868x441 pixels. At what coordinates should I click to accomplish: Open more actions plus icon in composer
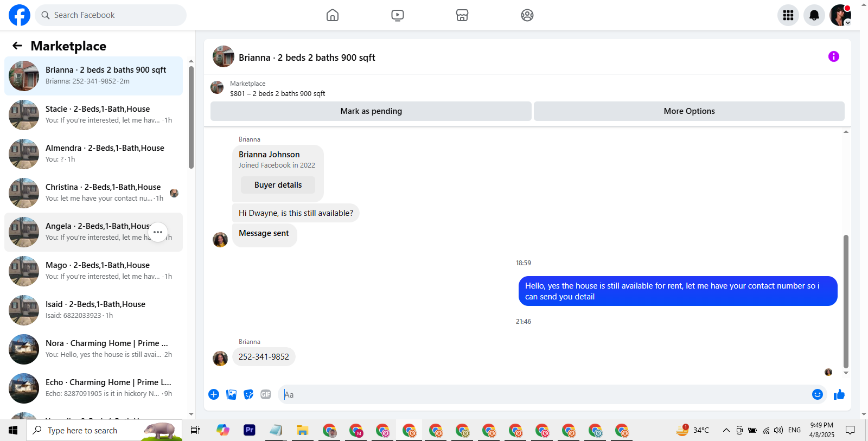[x=214, y=394]
